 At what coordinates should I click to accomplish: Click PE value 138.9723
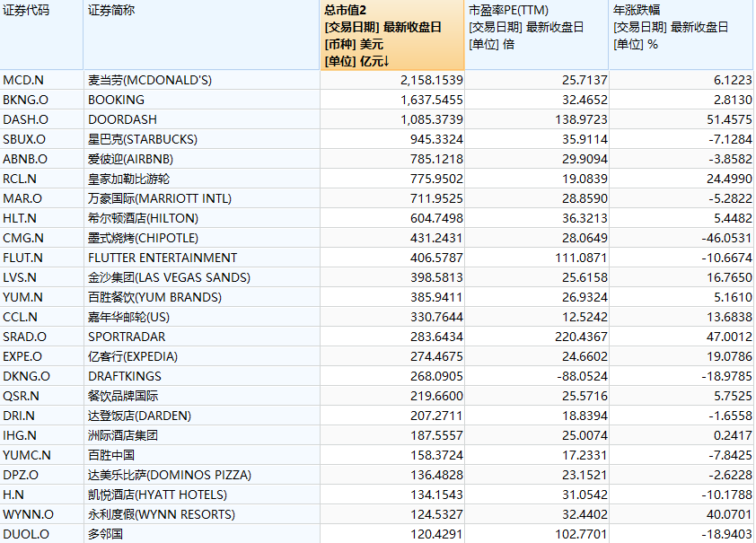tap(581, 119)
